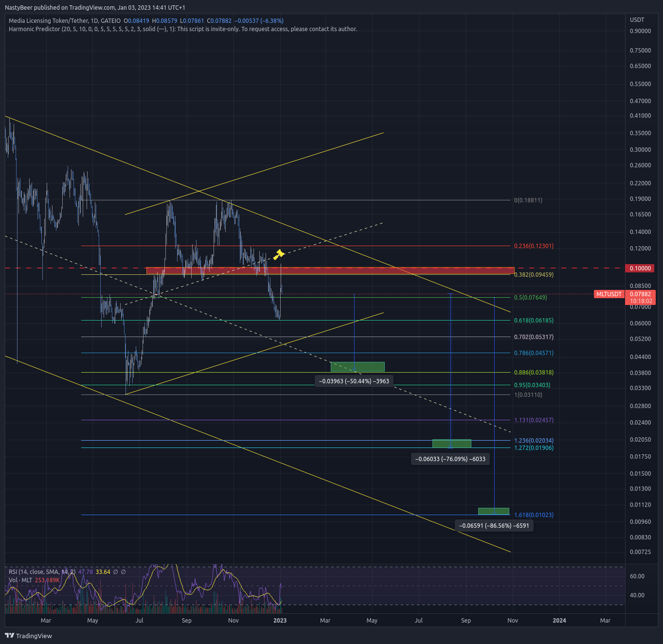Click the 0.00725 price axis value
The width and height of the screenshot is (663, 644).
[x=640, y=552]
